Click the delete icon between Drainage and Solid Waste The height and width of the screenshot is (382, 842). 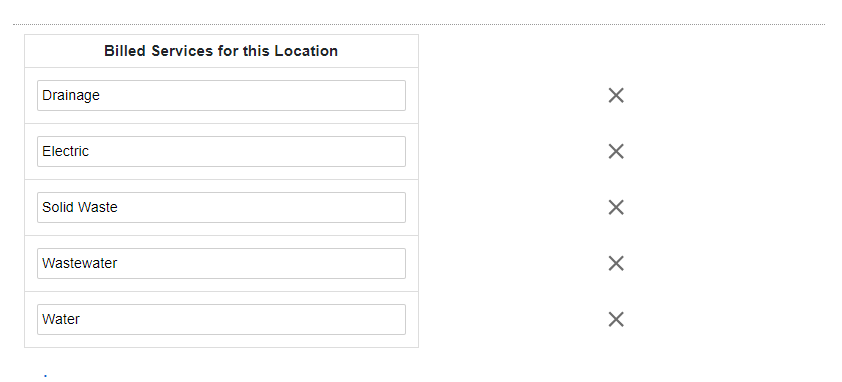tap(616, 152)
